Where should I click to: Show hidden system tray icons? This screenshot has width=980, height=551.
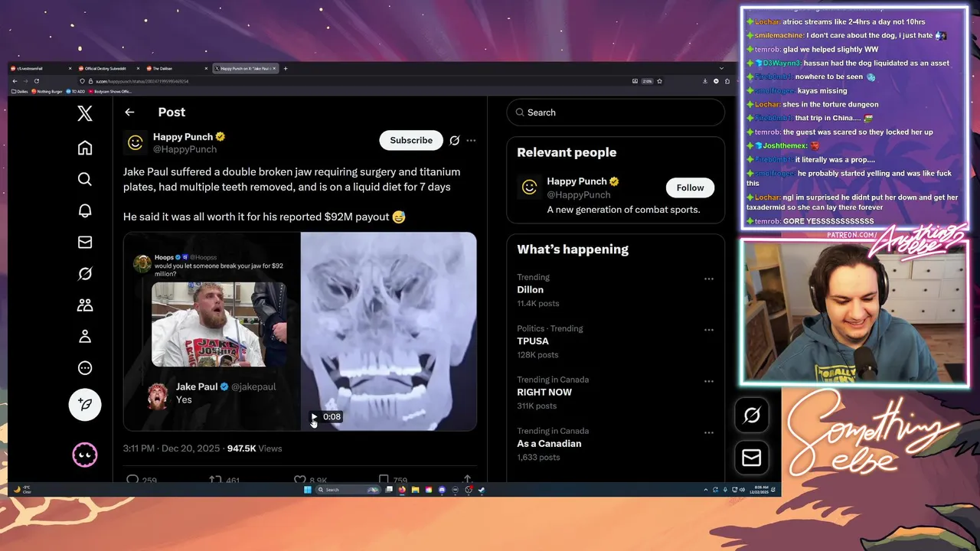(x=706, y=490)
